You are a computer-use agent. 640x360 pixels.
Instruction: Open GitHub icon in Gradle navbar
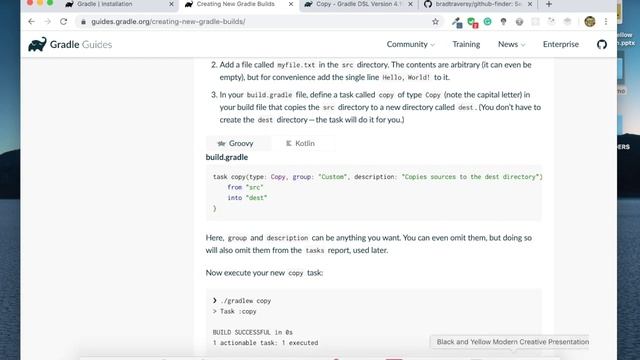[x=602, y=44]
